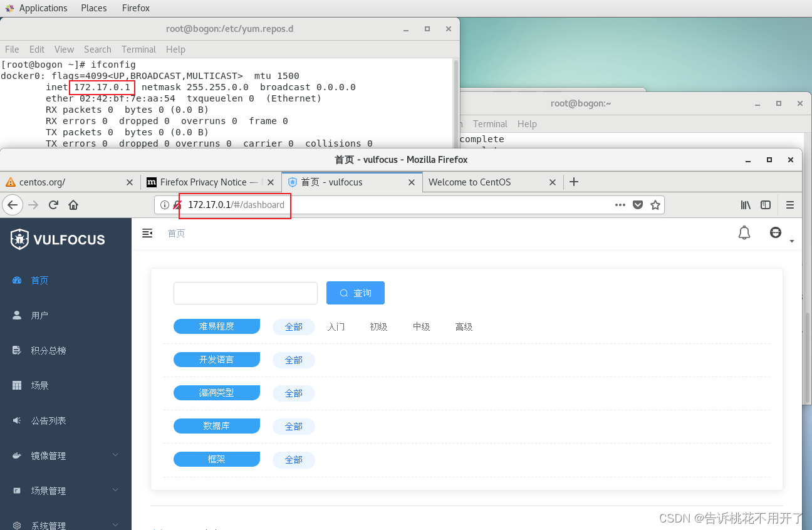Switch to Firefox Privacy Notice tab
The width and height of the screenshot is (812, 530).
210,182
